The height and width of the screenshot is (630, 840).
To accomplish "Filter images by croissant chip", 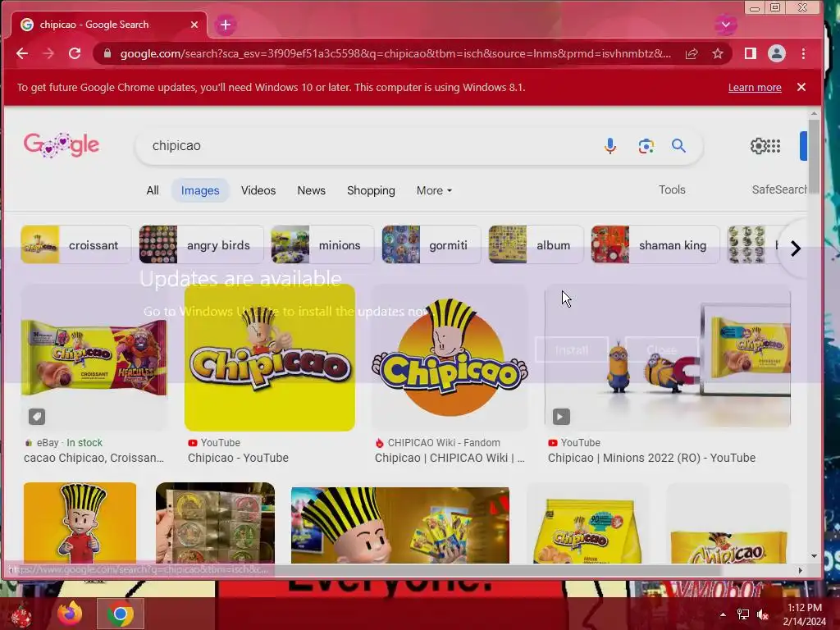I will [76, 244].
